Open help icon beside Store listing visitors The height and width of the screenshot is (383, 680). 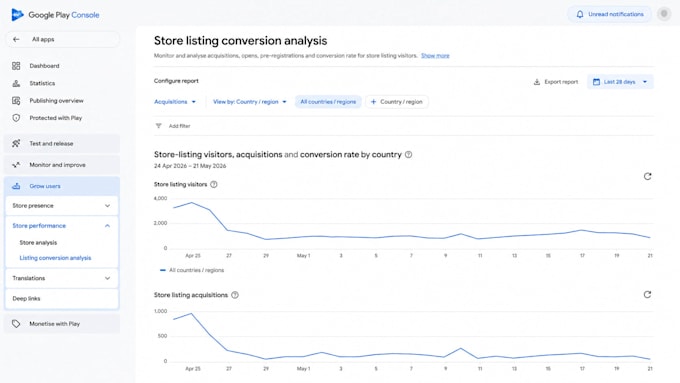(214, 185)
